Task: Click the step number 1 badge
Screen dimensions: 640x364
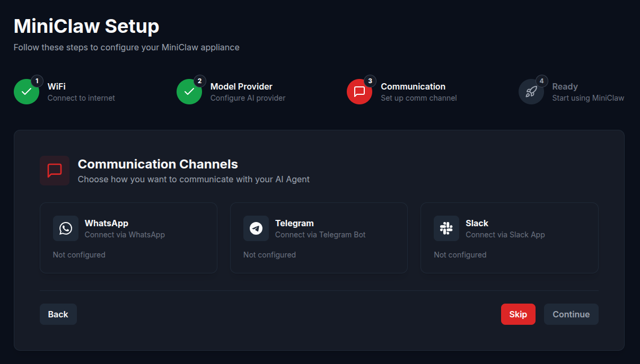Action: click(x=37, y=81)
